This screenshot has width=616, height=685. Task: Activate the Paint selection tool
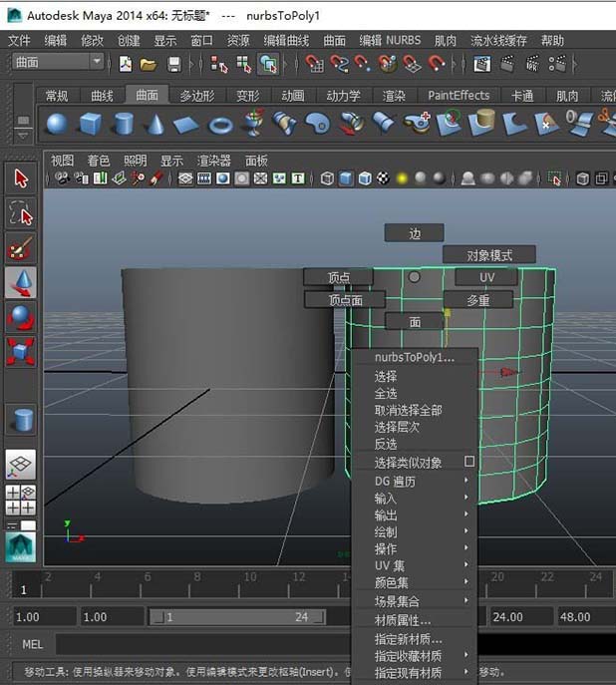(x=21, y=248)
